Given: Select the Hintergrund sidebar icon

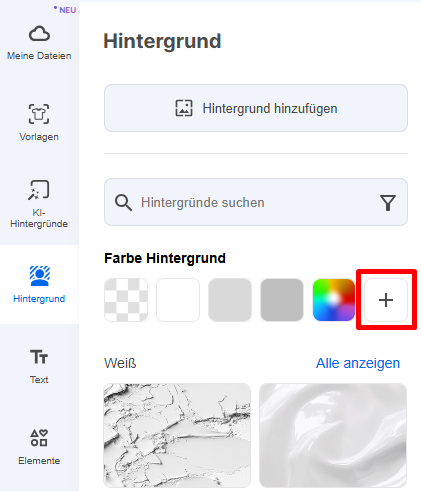Looking at the screenshot, I should pos(40,276).
